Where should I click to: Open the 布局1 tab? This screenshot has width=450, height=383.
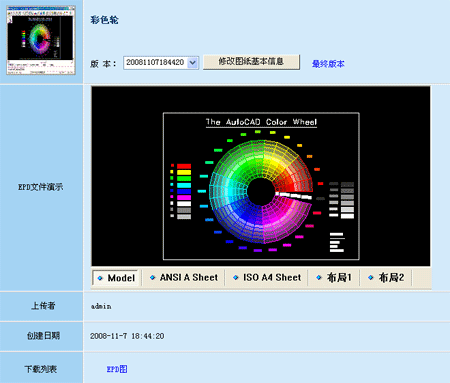point(334,277)
